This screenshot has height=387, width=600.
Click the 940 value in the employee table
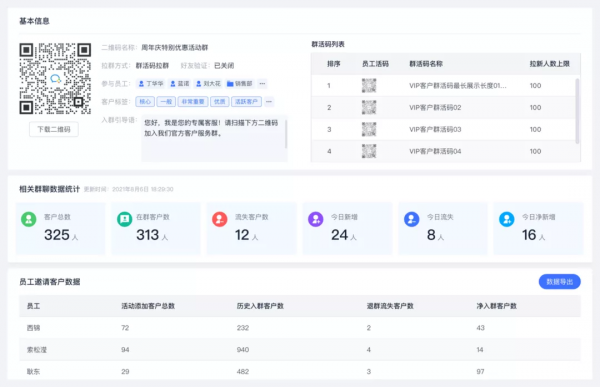(x=243, y=349)
